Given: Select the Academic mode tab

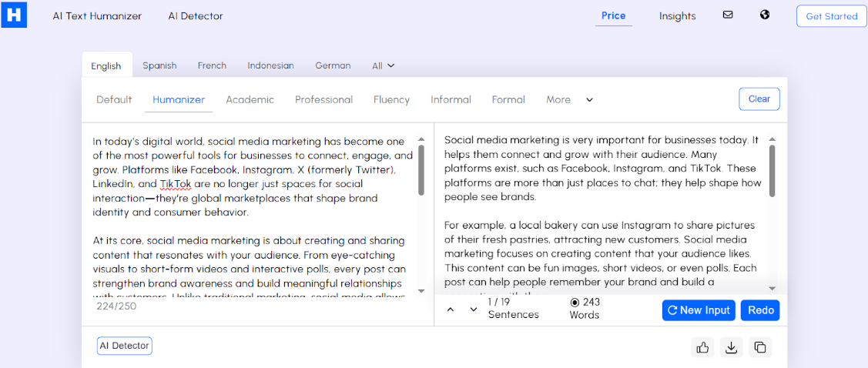Looking at the screenshot, I should [250, 99].
